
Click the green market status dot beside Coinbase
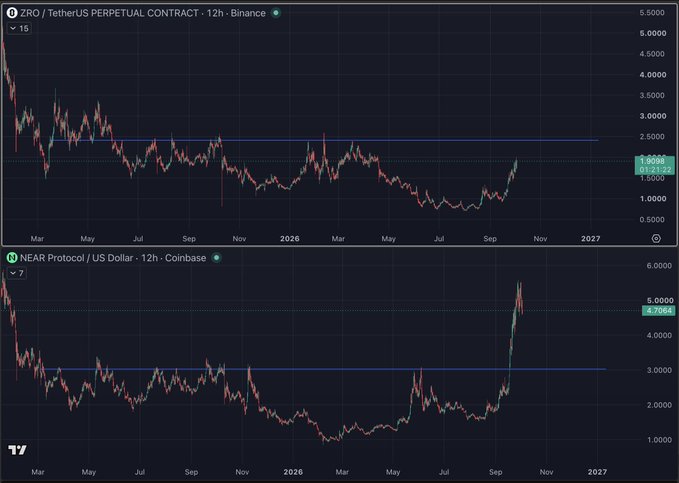tap(216, 258)
